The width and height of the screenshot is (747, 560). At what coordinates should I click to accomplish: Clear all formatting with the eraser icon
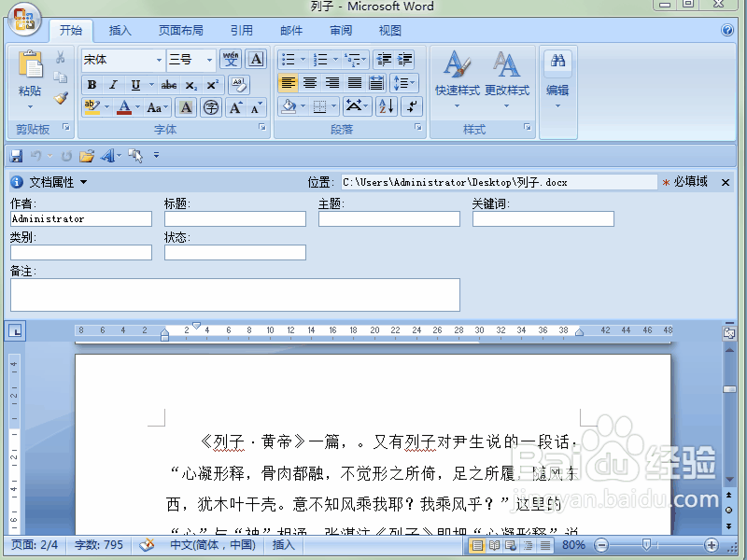click(x=239, y=85)
